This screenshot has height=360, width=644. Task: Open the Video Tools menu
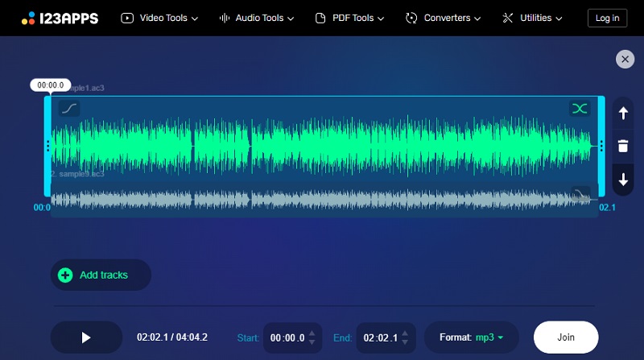click(159, 18)
